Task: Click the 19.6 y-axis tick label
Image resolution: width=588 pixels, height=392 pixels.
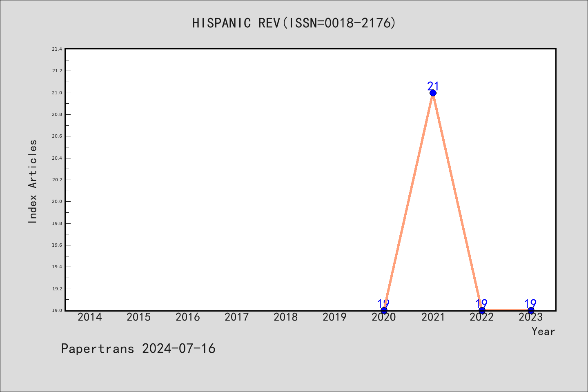Action: click(x=57, y=245)
